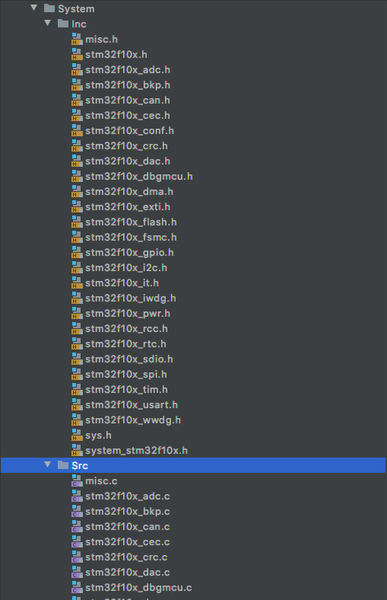Click the misc.c source file icon
The height and width of the screenshot is (600, 387).
tap(77, 481)
